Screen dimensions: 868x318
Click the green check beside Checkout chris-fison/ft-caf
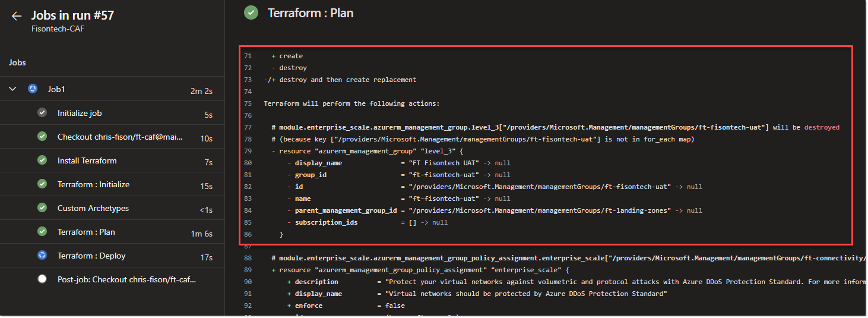point(42,137)
